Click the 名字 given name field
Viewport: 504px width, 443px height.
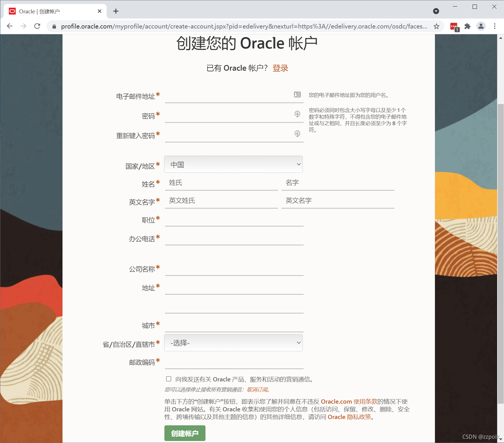coord(338,183)
